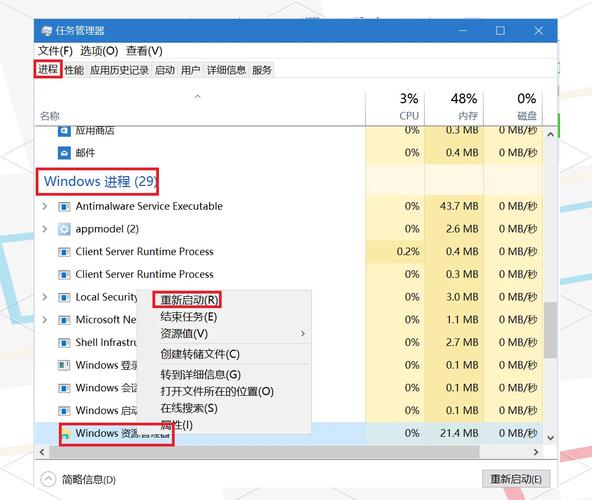Open the 文件(F) menu
The height and width of the screenshot is (500, 592).
(55, 51)
